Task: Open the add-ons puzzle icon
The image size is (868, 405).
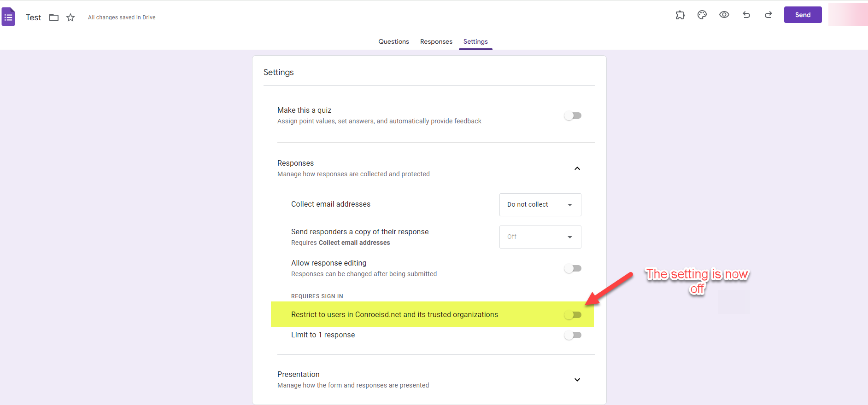Action: click(x=680, y=15)
